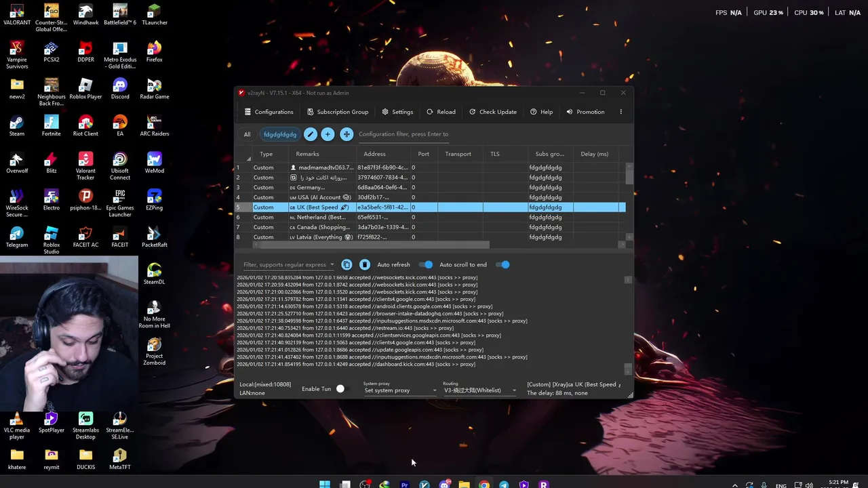
Task: Select the All subscription tab
Action: [x=247, y=134]
